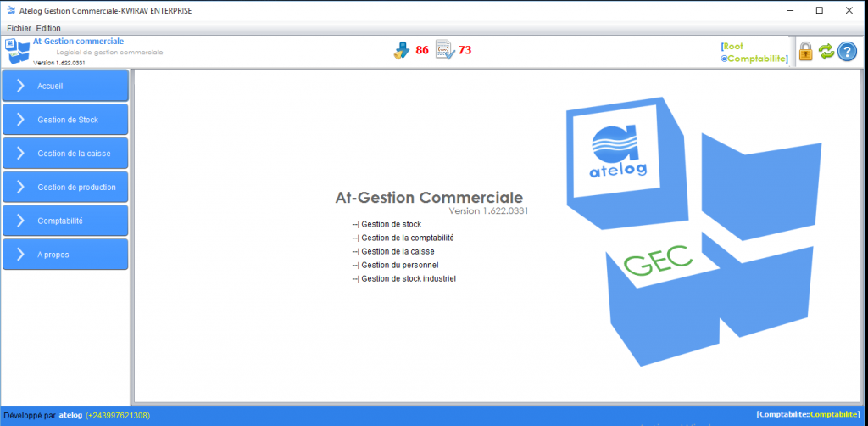Click the chevron on A propos button

coord(21,255)
